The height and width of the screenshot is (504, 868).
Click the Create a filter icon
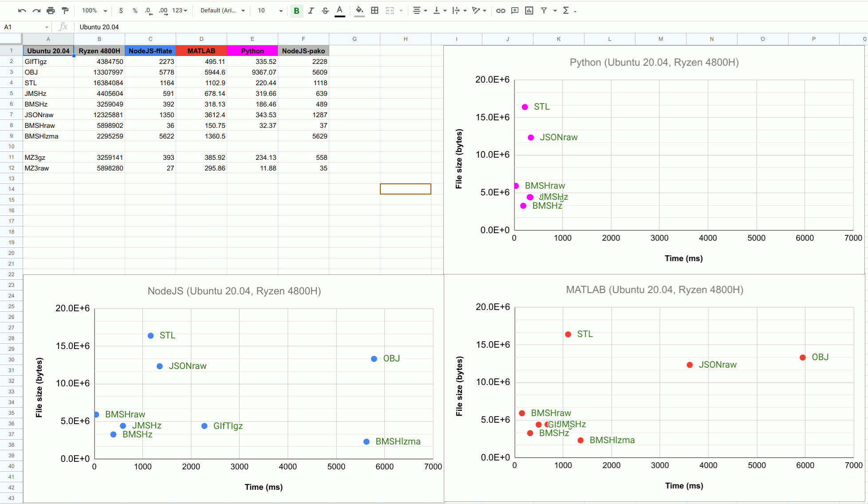point(544,11)
